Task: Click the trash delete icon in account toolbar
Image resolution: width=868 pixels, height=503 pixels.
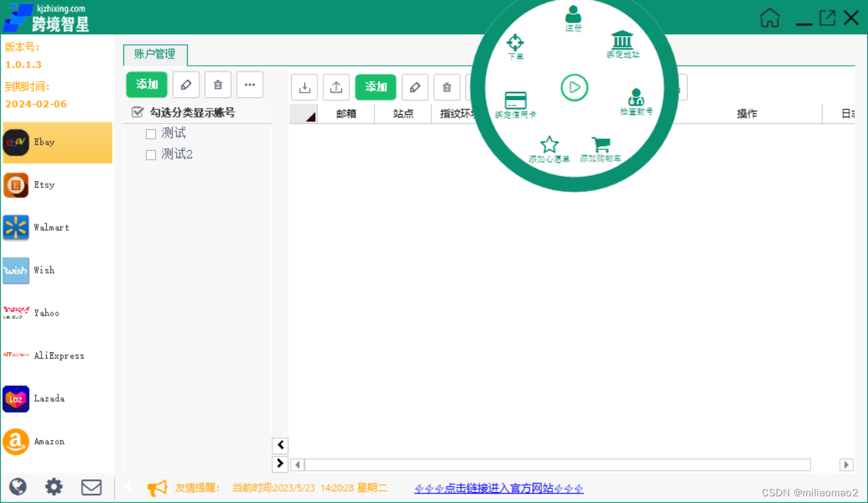Action: point(447,87)
